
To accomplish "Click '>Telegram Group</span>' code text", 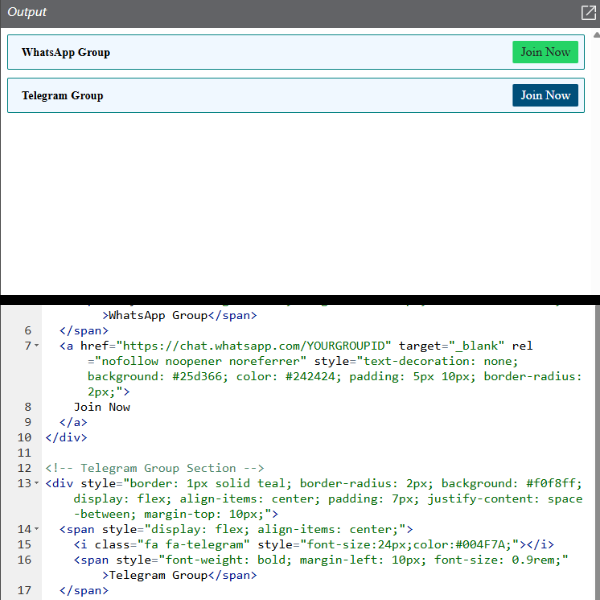I will (x=179, y=575).
